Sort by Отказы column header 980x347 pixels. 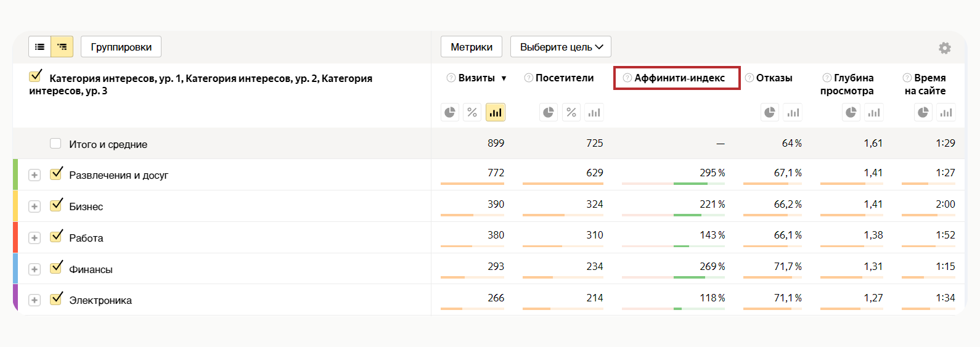774,78
